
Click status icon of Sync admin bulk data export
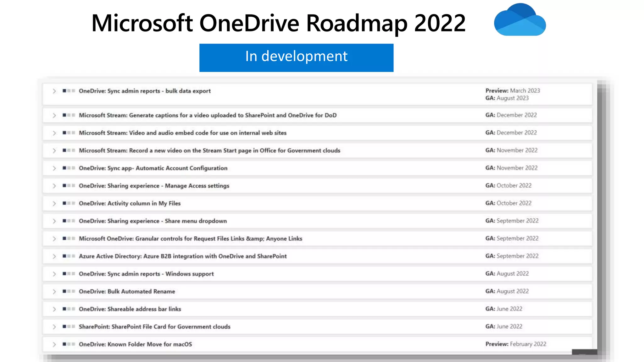[69, 91]
